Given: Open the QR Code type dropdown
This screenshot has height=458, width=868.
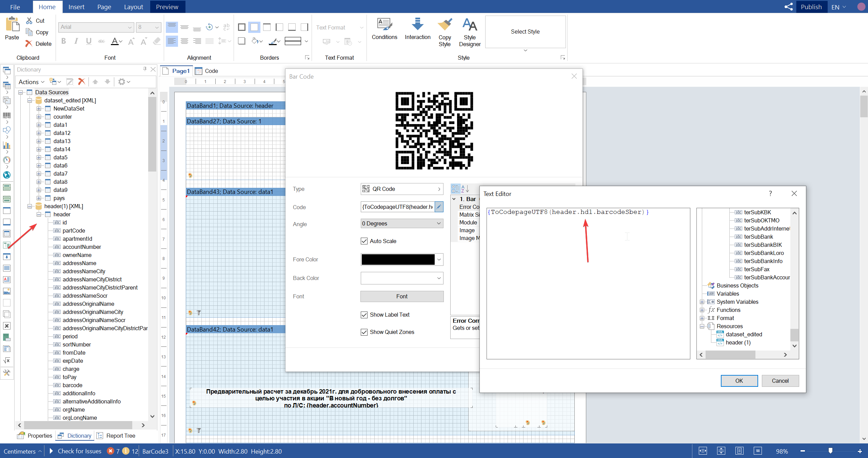Looking at the screenshot, I should tap(400, 189).
